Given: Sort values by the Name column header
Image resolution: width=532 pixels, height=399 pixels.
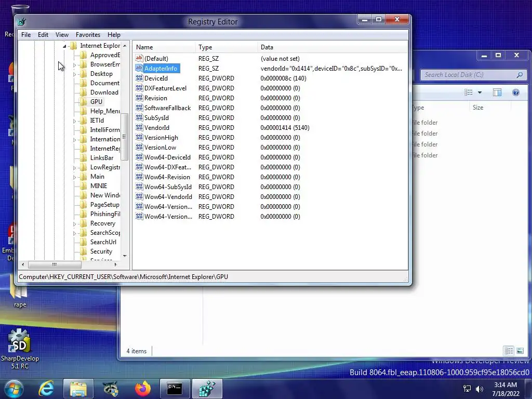Looking at the screenshot, I should pos(164,47).
